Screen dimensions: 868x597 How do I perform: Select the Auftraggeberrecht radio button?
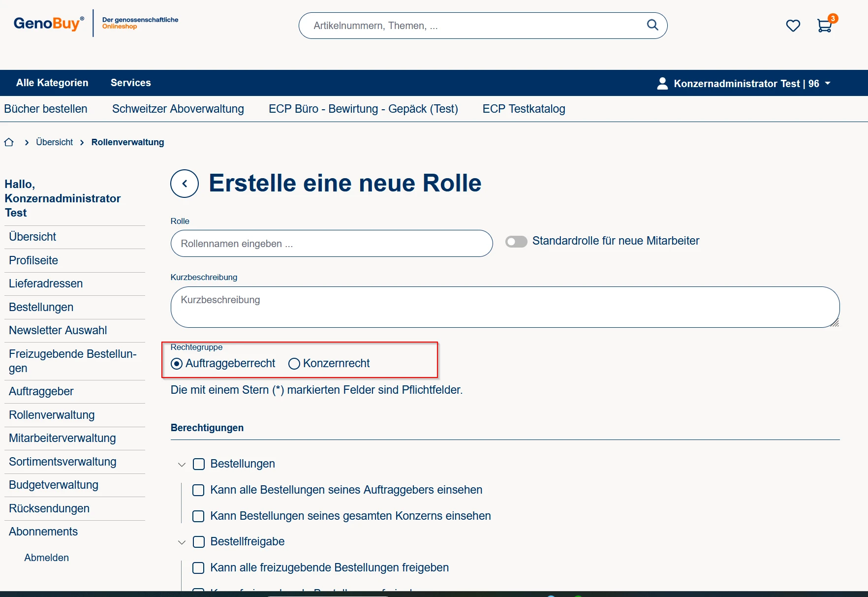click(177, 364)
